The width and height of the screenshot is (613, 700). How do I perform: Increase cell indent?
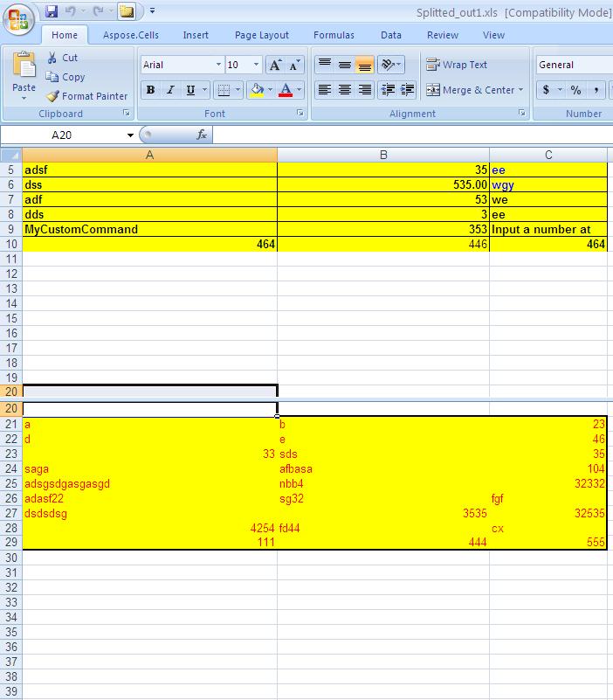(x=407, y=90)
